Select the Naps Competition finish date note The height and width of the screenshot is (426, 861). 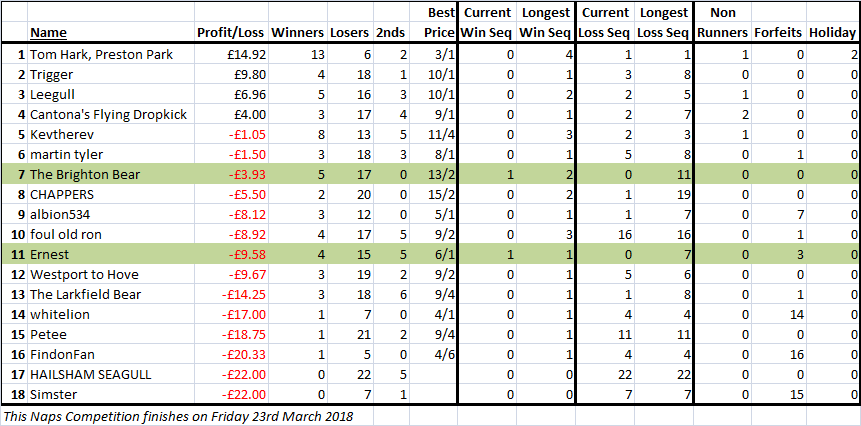pyautogui.click(x=177, y=416)
